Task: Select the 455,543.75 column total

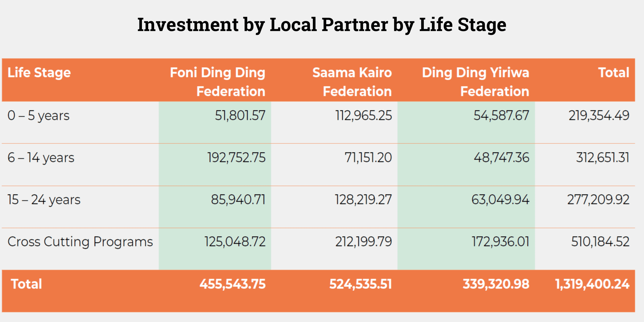Action: 232,284
